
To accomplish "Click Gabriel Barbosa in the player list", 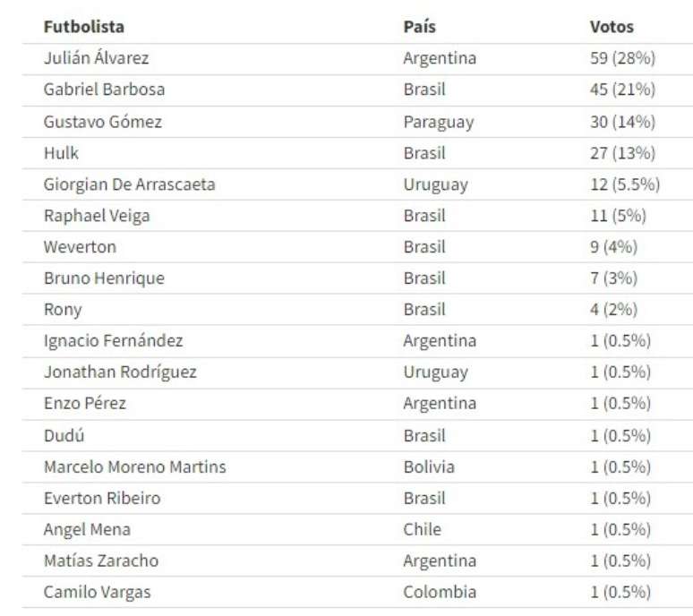I will coord(104,90).
